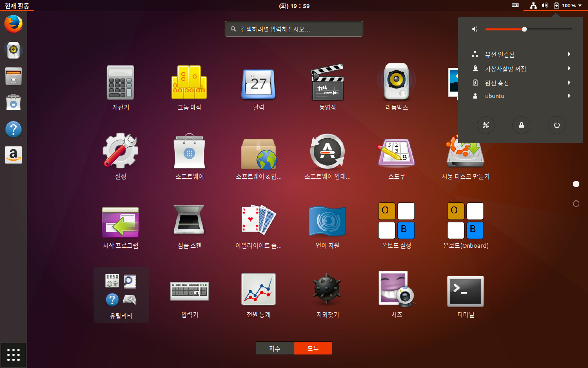Image resolution: width=588 pixels, height=368 pixels.
Task: Click the network icon in top bar
Action: (x=533, y=5)
